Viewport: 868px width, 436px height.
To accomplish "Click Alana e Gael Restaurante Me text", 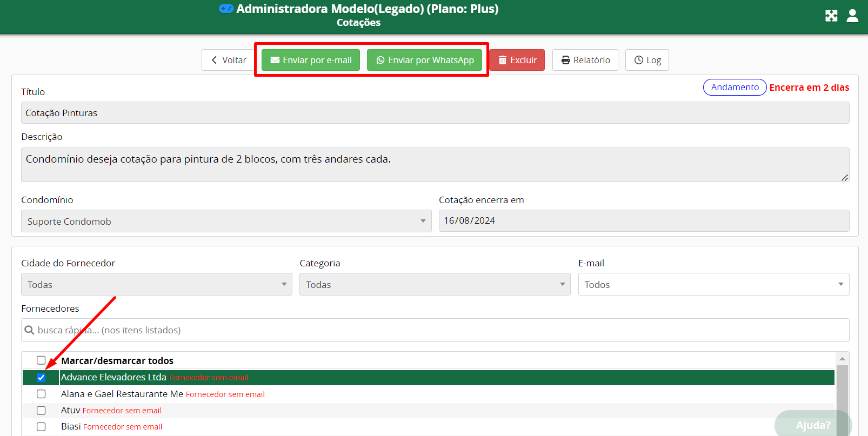I will (122, 394).
